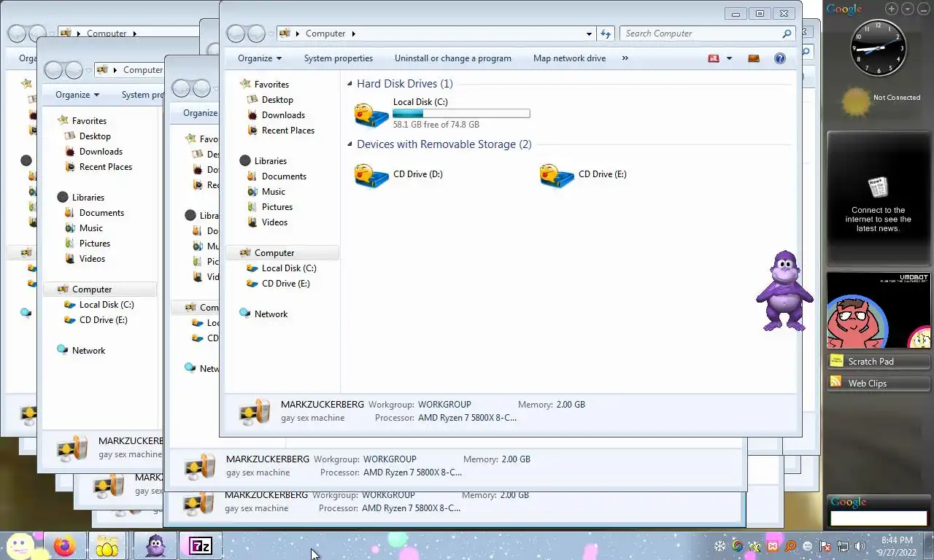The image size is (934, 560).
Task: Open the news gadget newspaper icon
Action: 878,187
